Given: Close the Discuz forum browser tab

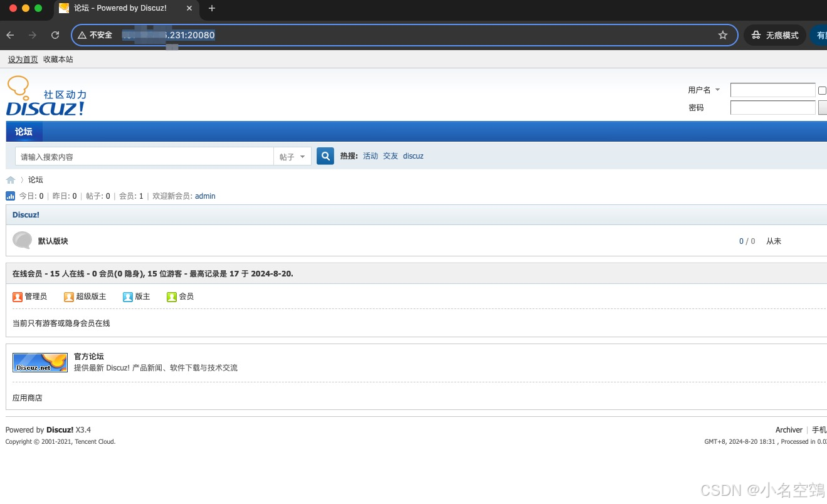Looking at the screenshot, I should pos(191,8).
